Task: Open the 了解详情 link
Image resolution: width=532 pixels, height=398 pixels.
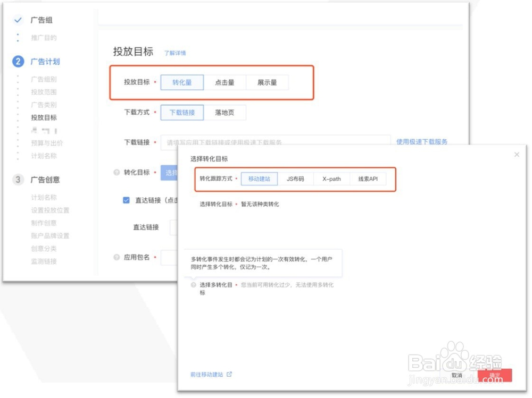Action: [x=175, y=53]
